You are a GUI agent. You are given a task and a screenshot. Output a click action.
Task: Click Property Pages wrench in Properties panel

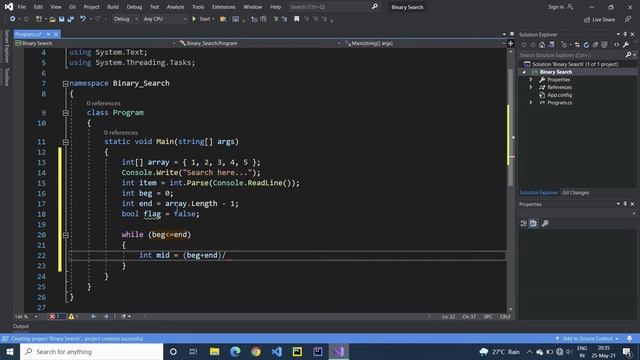tap(545, 223)
